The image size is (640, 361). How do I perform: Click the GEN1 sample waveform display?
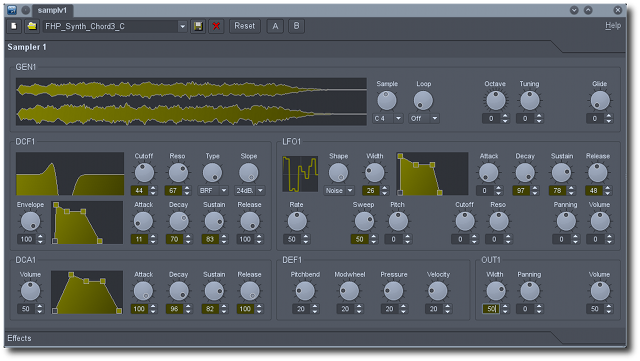191,102
